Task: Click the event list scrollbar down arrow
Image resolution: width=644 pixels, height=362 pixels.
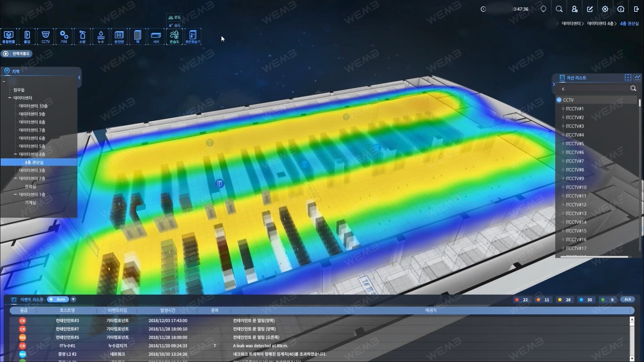Action: click(632, 358)
